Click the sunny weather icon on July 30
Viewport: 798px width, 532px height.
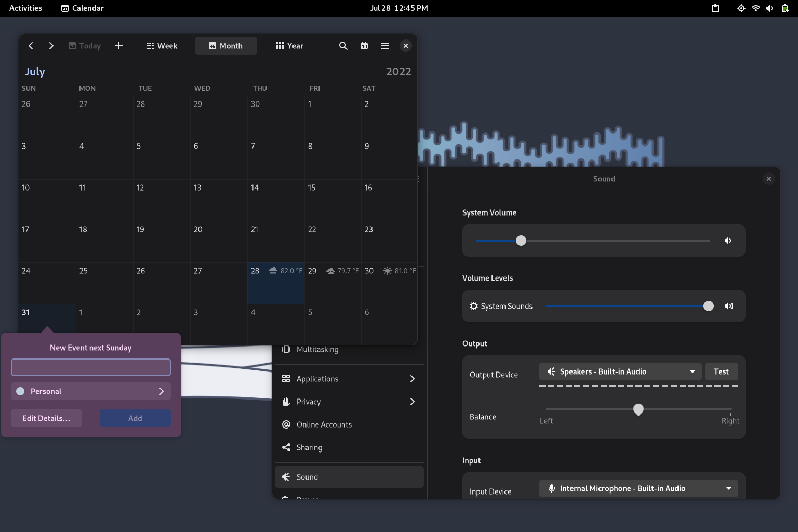pyautogui.click(x=388, y=271)
